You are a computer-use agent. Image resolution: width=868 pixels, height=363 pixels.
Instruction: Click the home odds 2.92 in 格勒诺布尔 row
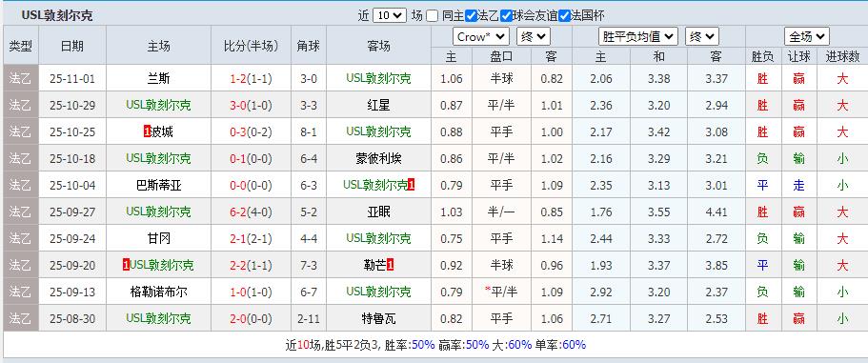(601, 292)
